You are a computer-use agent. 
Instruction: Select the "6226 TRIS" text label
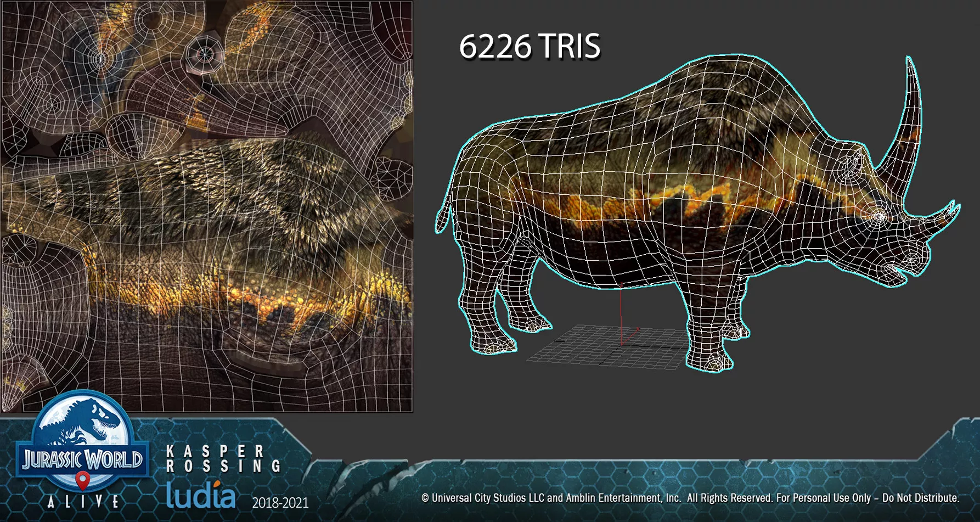coord(530,46)
